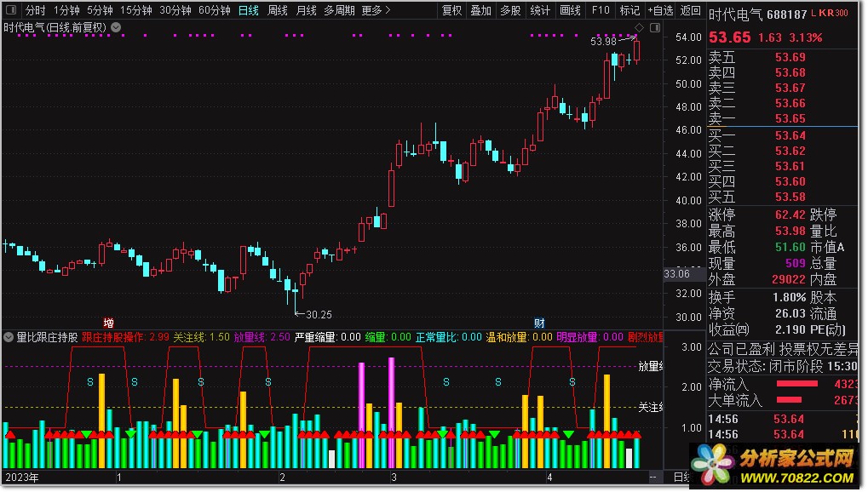Expand the 更多 periods menu
This screenshot has width=868, height=492.
point(376,10)
